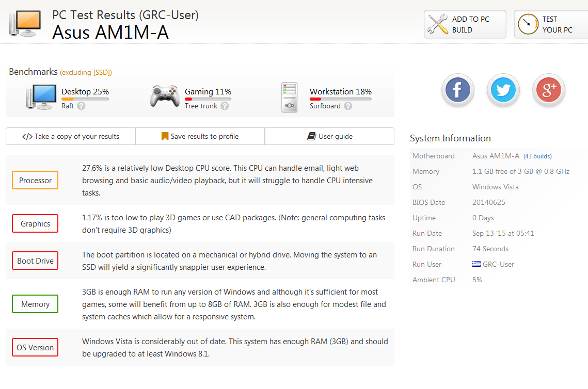
Task: Click the Asus AM1M-A motherboard value
Action: pyautogui.click(x=496, y=156)
